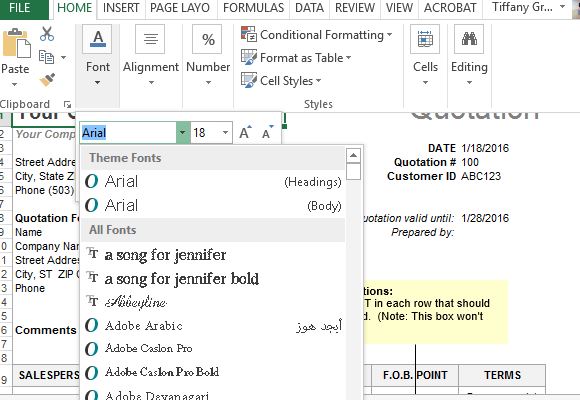Select the Name cell under Quotation For
Image resolution: width=580 pixels, height=400 pixels.
(x=28, y=232)
